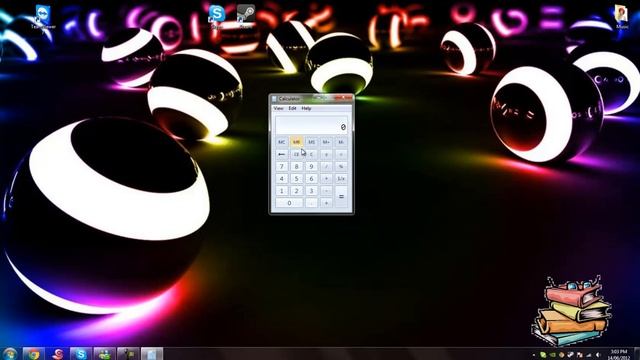Click the plus-minus sign button
Image resolution: width=640 pixels, height=360 pixels.
tap(326, 154)
